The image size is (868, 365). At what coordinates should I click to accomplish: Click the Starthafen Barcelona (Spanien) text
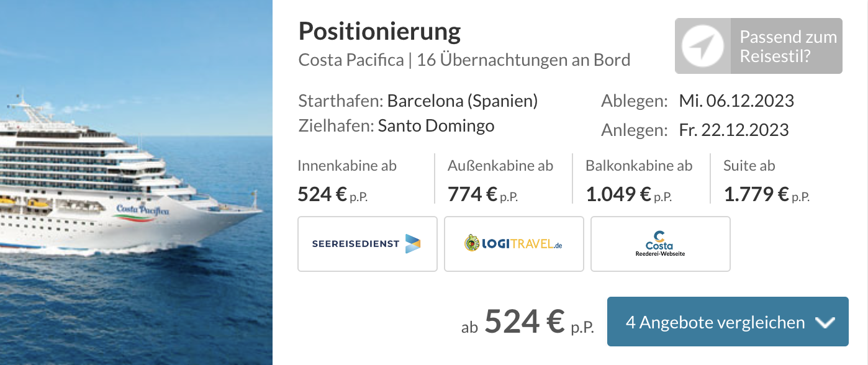coord(418,101)
